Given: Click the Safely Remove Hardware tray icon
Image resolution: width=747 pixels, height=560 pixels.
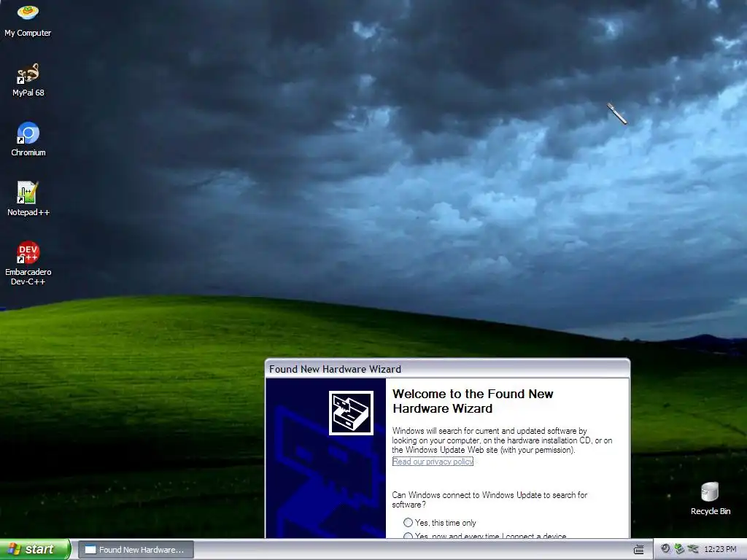Looking at the screenshot, I should pyautogui.click(x=679, y=549).
